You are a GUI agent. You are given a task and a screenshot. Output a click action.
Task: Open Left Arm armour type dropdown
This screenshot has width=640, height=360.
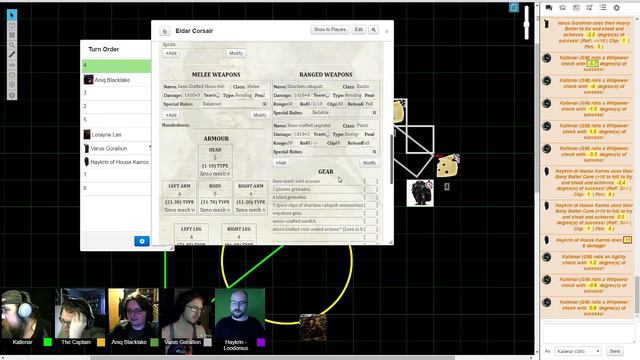(180, 210)
